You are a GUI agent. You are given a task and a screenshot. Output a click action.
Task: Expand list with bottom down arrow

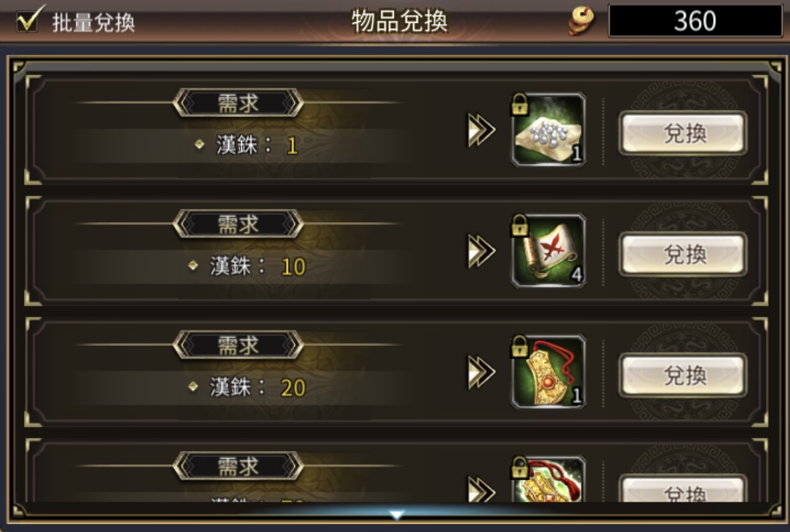pyautogui.click(x=396, y=515)
